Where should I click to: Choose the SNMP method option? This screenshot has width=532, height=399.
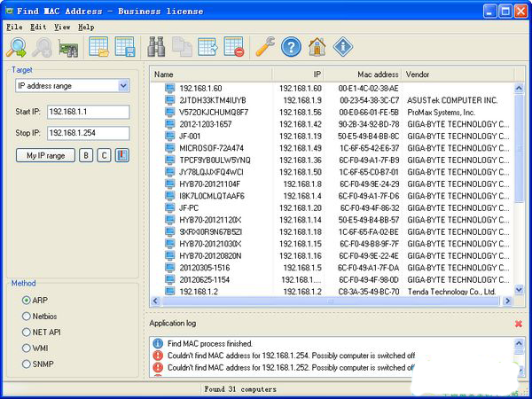point(27,363)
